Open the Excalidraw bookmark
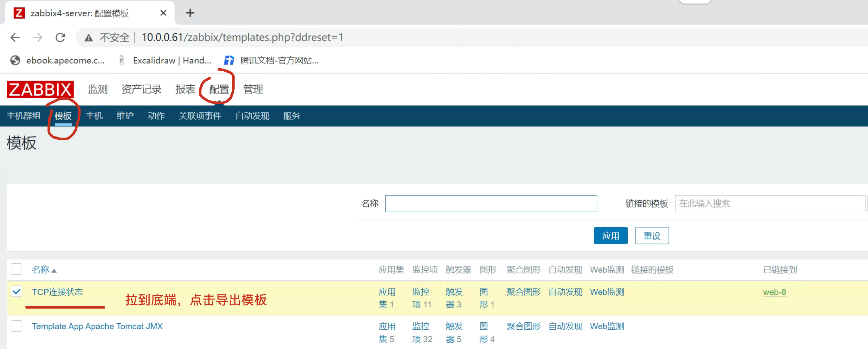Viewport: 868px width, 349px height. coord(165,60)
